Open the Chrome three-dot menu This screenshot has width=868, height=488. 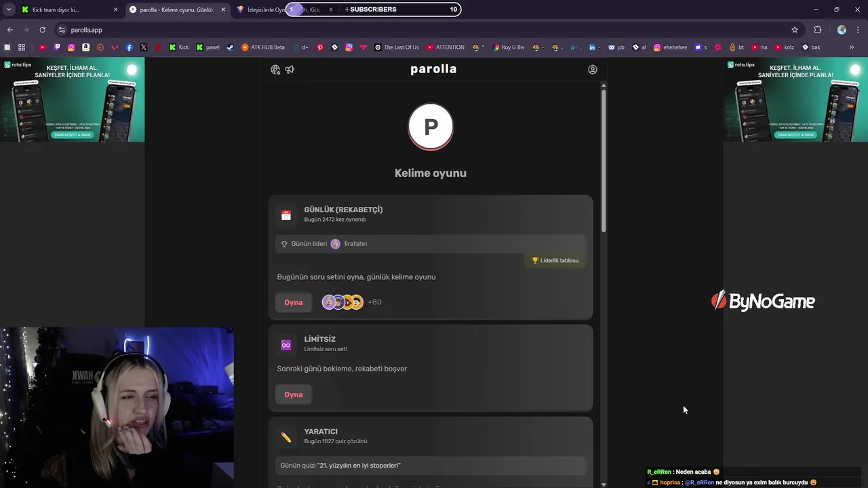click(x=859, y=30)
